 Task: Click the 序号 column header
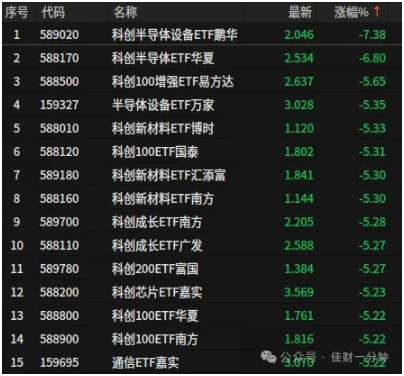[16, 13]
